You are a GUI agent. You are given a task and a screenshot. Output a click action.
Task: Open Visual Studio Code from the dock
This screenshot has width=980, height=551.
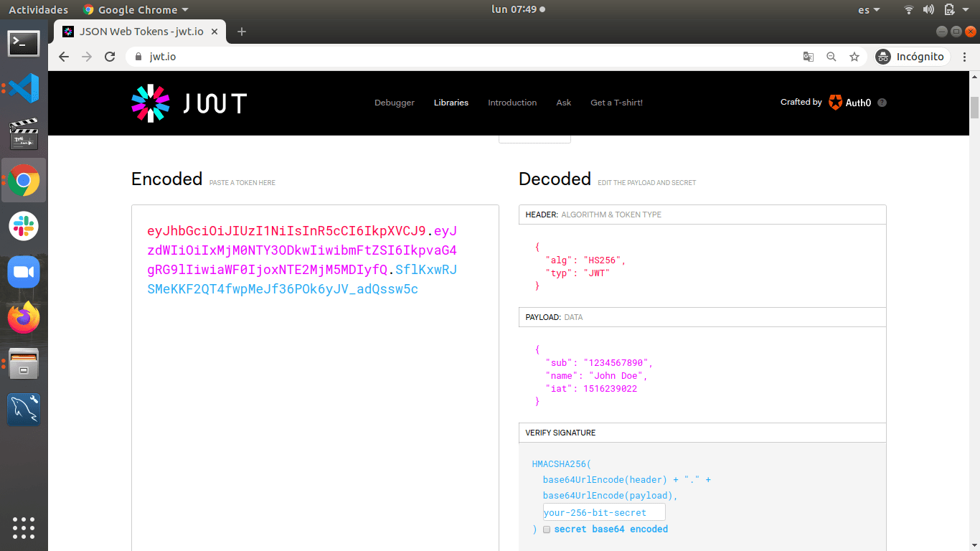click(24, 88)
